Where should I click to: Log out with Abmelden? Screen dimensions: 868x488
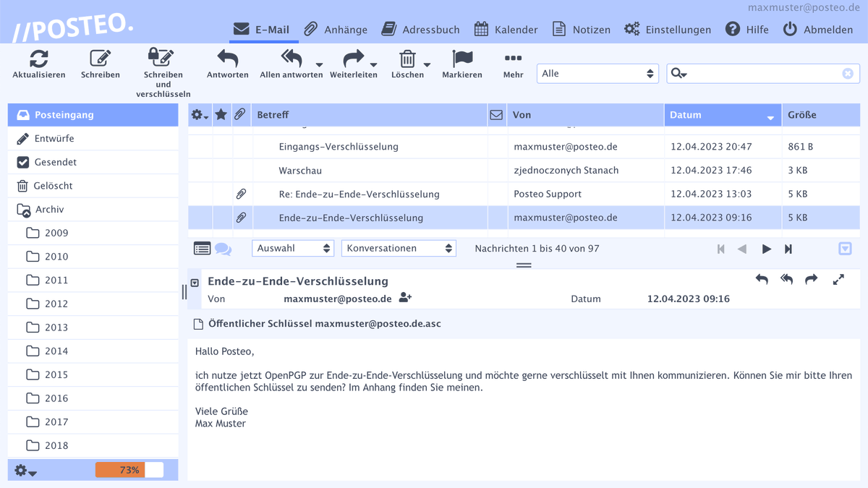pos(817,30)
